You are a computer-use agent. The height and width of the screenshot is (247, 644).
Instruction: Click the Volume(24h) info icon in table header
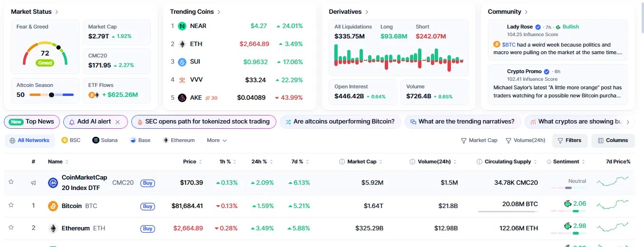point(412,162)
